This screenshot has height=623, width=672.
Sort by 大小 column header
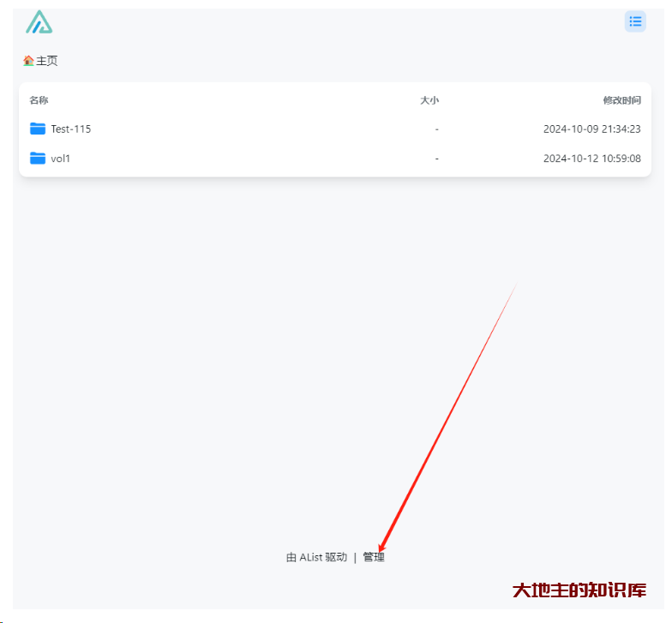tap(429, 100)
